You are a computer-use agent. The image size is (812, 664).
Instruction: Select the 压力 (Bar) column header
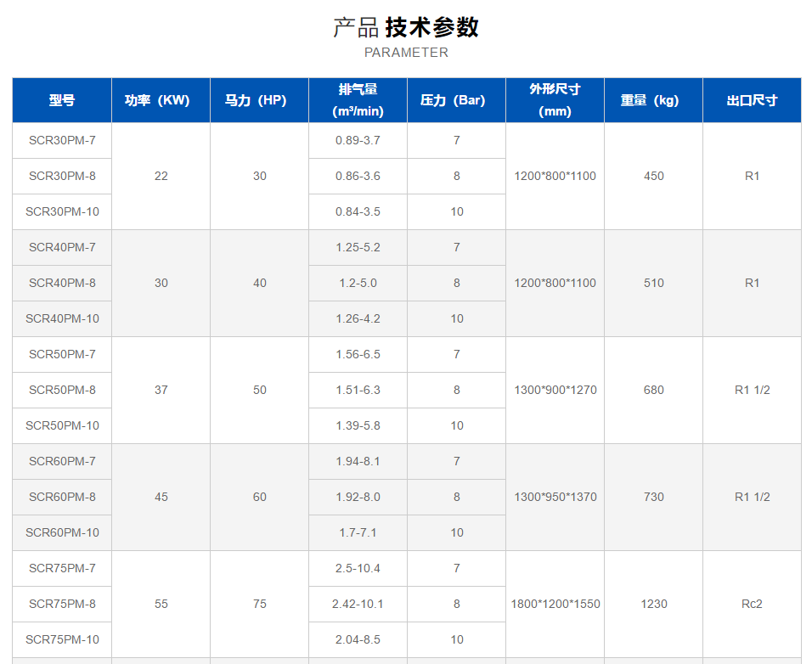coord(456,100)
